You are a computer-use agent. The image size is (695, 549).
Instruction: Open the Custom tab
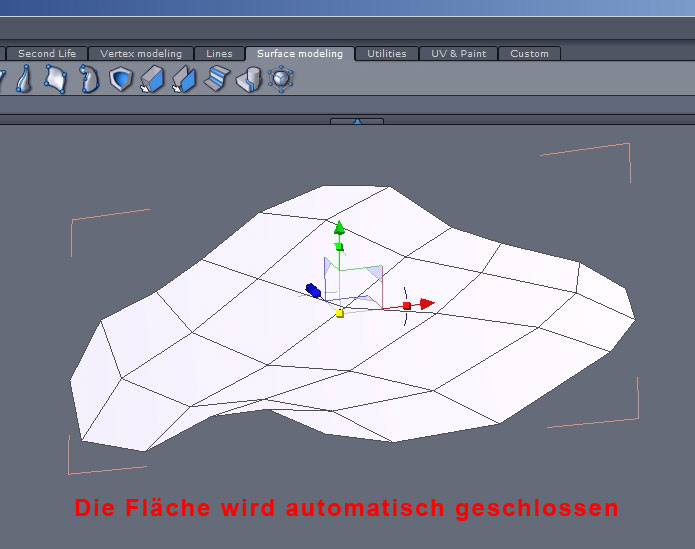click(x=530, y=54)
